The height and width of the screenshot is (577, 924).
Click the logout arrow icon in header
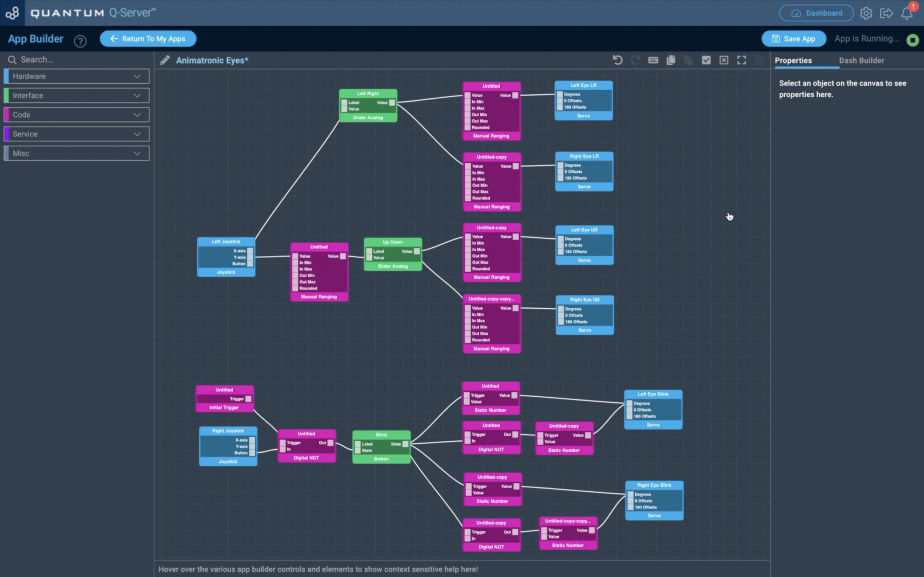point(886,13)
